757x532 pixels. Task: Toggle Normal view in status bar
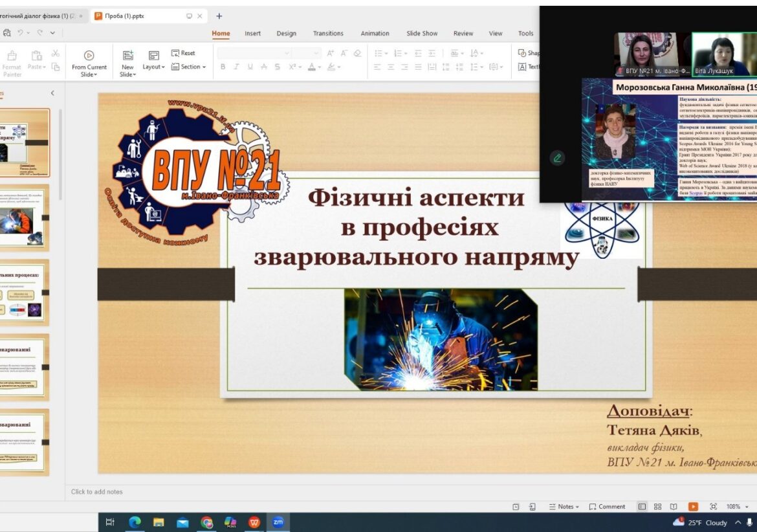642,507
